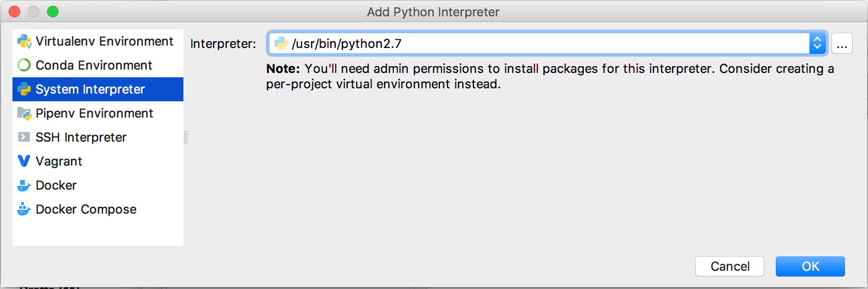The width and height of the screenshot is (868, 289).
Task: Dismiss the dialog with Cancel
Action: pos(730,266)
